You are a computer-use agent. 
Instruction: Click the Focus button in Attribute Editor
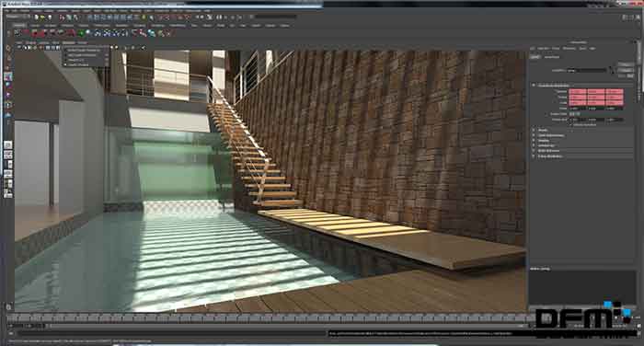625,64
